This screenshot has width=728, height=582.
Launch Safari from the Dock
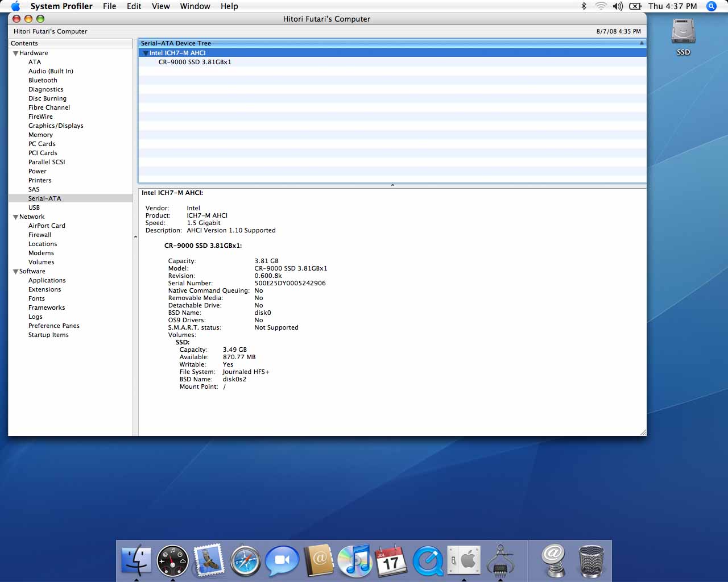tap(245, 560)
